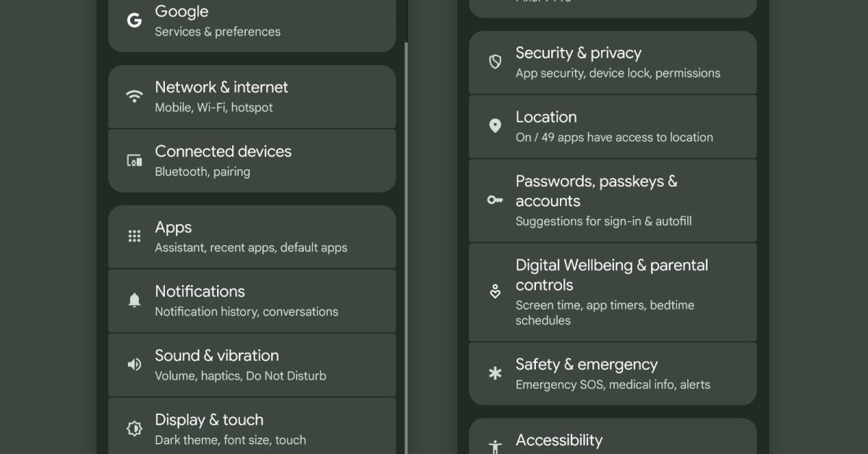
Task: Click the Digital Wellbeing heart icon
Action: point(495,292)
